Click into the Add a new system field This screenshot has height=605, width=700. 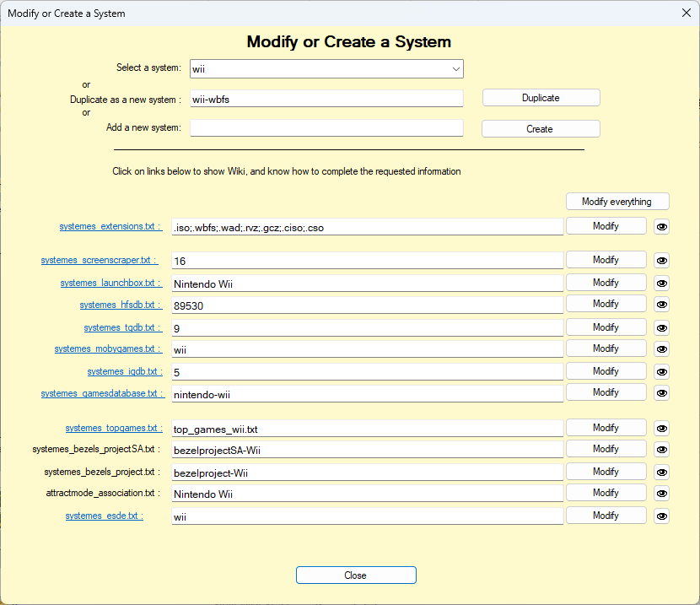pos(326,128)
